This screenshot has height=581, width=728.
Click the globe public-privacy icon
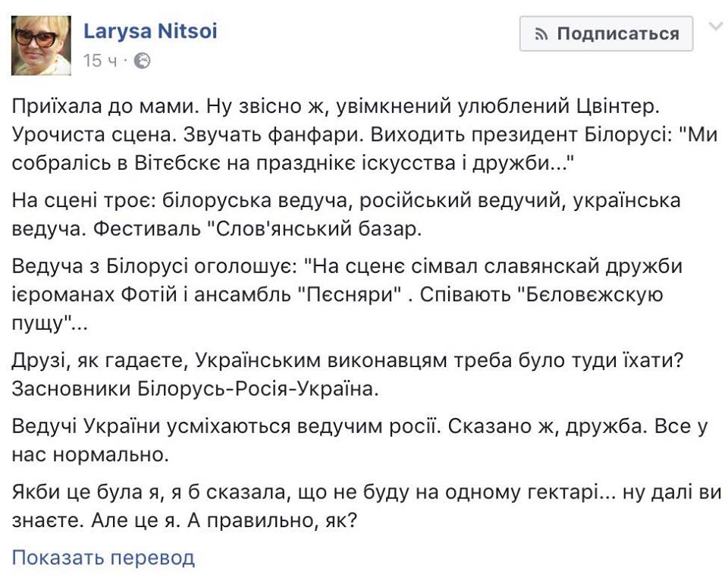tap(142, 61)
